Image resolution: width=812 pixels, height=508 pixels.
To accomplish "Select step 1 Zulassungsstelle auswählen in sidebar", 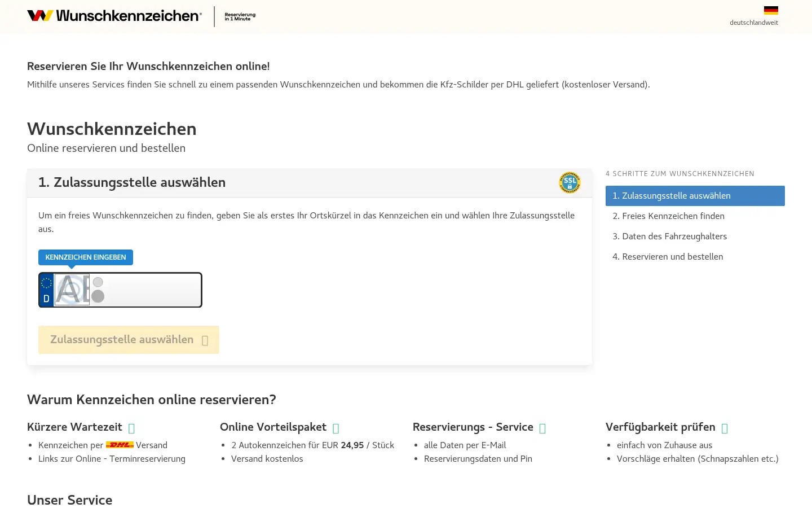I will [x=695, y=196].
